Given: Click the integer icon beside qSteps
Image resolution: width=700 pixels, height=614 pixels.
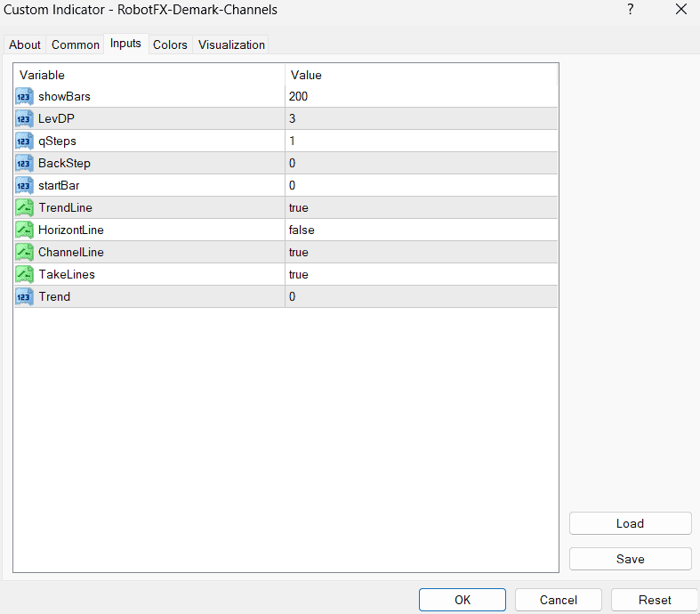Looking at the screenshot, I should (x=24, y=141).
